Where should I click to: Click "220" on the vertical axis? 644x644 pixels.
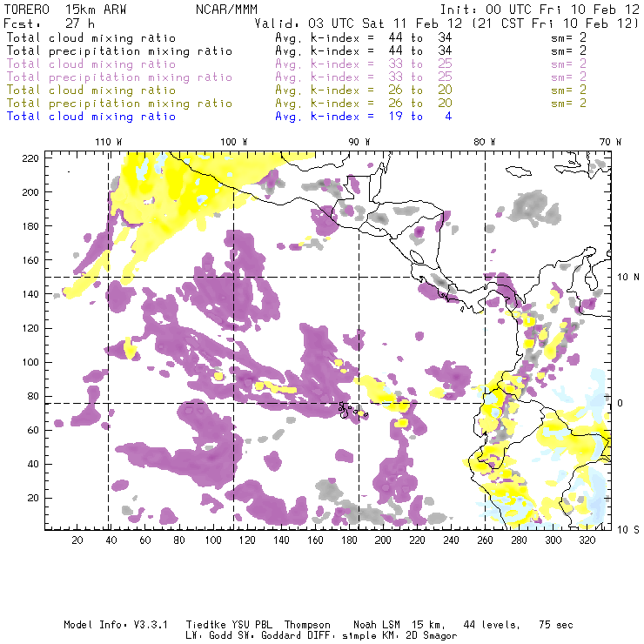point(30,158)
